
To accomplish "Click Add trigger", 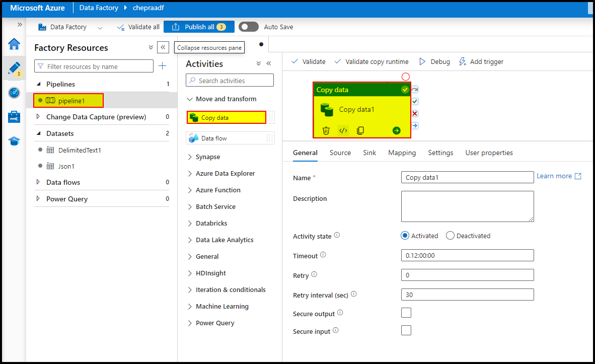I will (x=481, y=61).
